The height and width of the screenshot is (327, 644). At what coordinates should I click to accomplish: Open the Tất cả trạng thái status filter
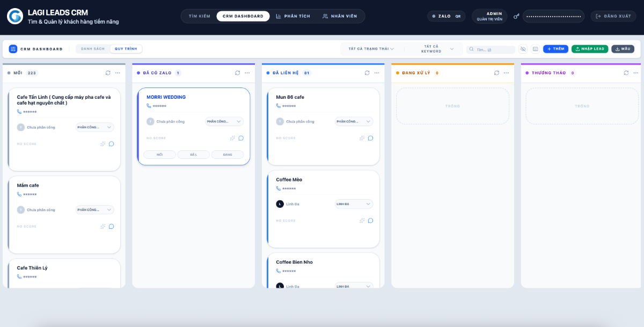coord(371,49)
